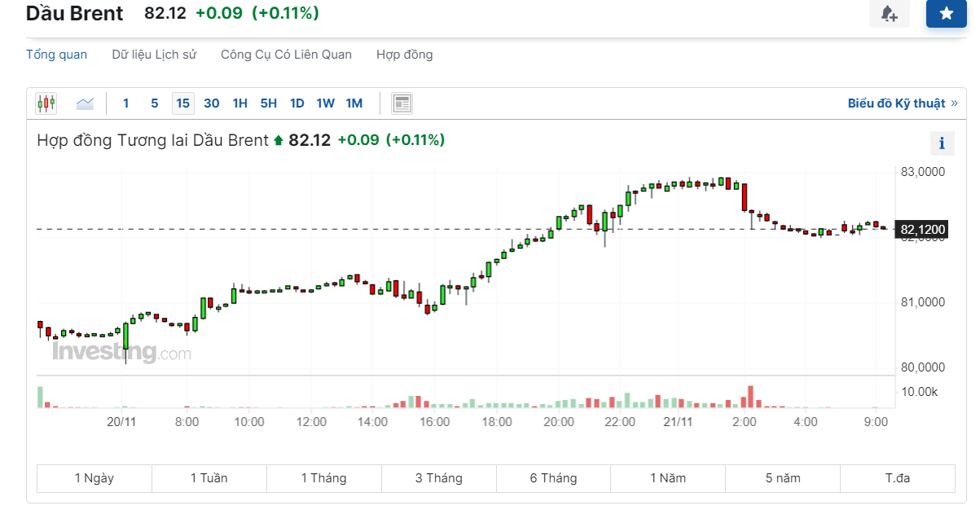980x510 pixels.
Task: Open the Hợp đồng tab
Action: pos(405,55)
